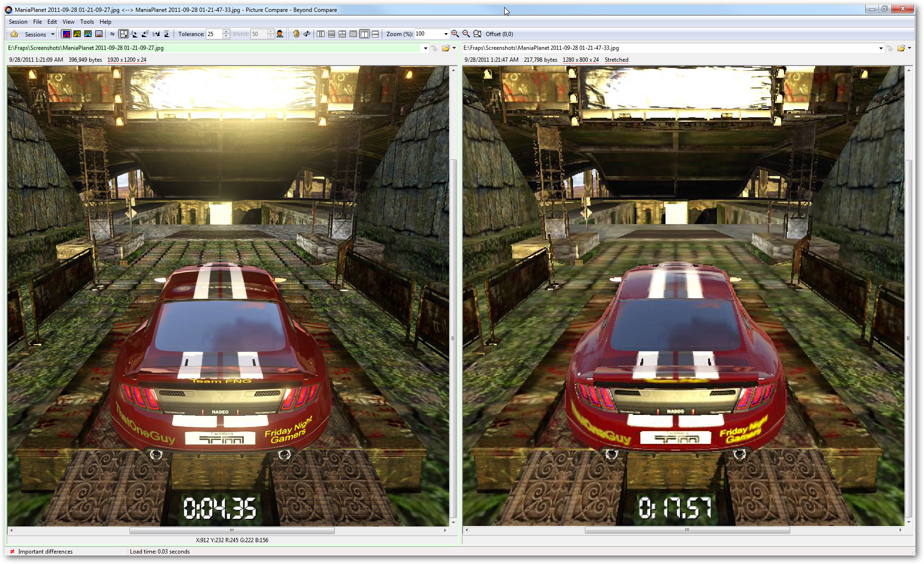Screen dimensions: 924x564
Task: Click the Ignore Unimportant Differences referee icon
Action: coord(280,34)
